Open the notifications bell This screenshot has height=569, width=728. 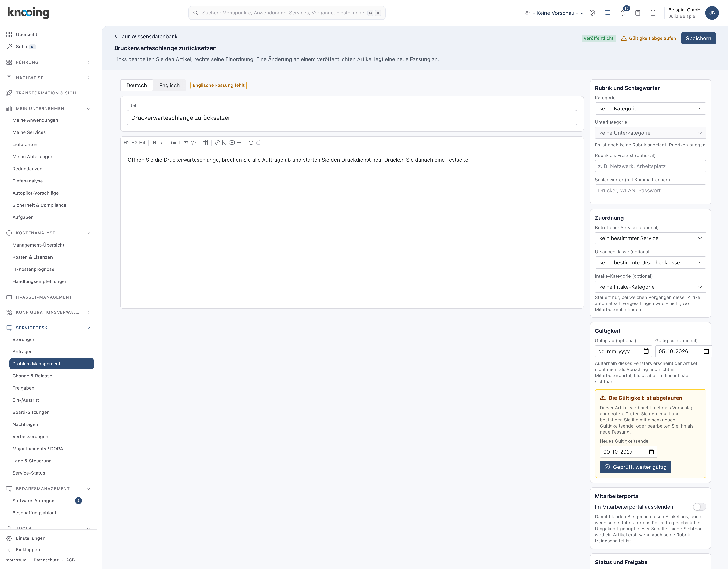pos(622,13)
